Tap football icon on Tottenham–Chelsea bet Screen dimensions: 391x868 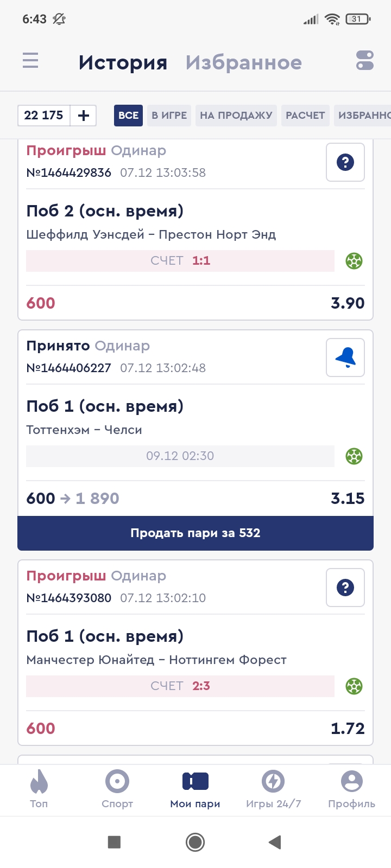[354, 456]
